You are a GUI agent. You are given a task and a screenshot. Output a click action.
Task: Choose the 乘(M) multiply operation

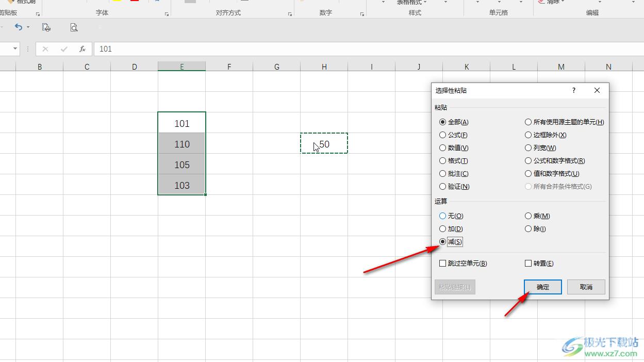coord(537,216)
